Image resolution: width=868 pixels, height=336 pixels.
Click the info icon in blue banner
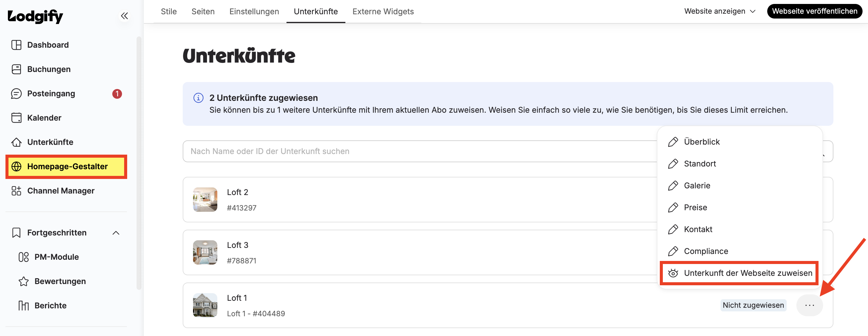pyautogui.click(x=198, y=98)
